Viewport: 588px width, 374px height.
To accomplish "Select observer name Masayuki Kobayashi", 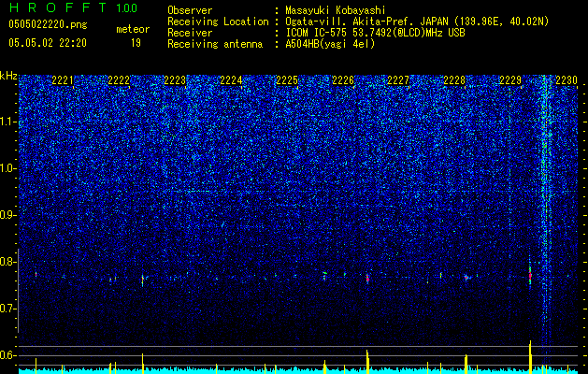I will click(x=335, y=10).
